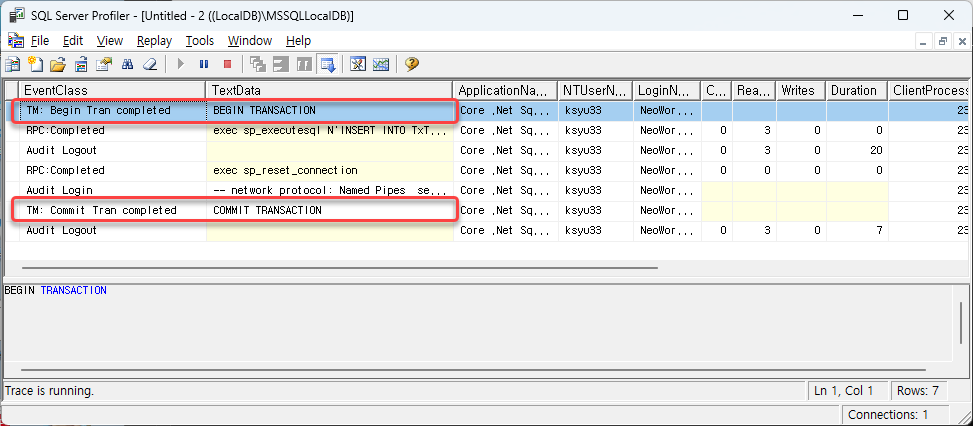Clear the trace window with the eraser icon
The width and height of the screenshot is (973, 426).
pyautogui.click(x=150, y=64)
